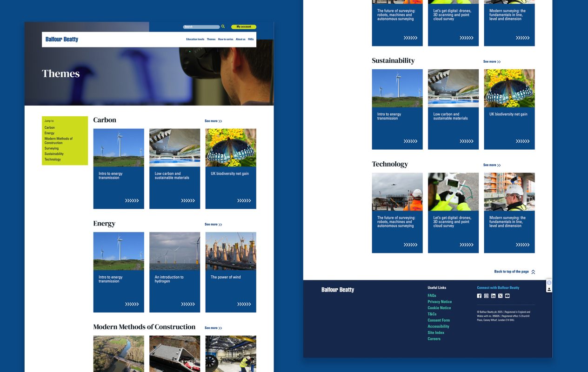Click arrows on An introduction to hydrogen card
Viewport: 588px width, 372px height.
[188, 304]
